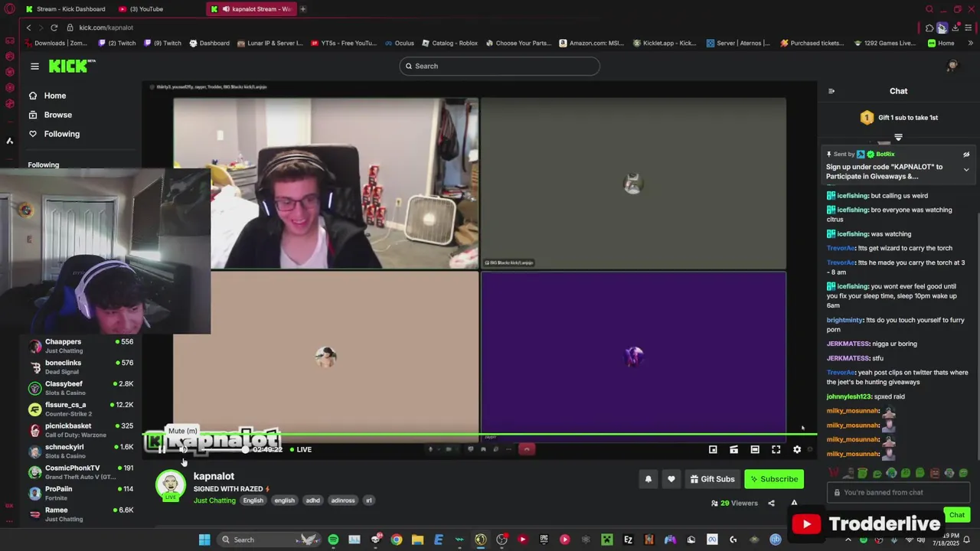Select the adinross tag
The image size is (980, 551).
click(x=343, y=500)
